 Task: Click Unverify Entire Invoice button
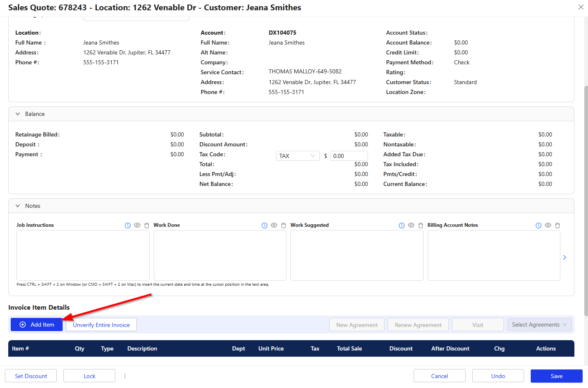(101, 325)
